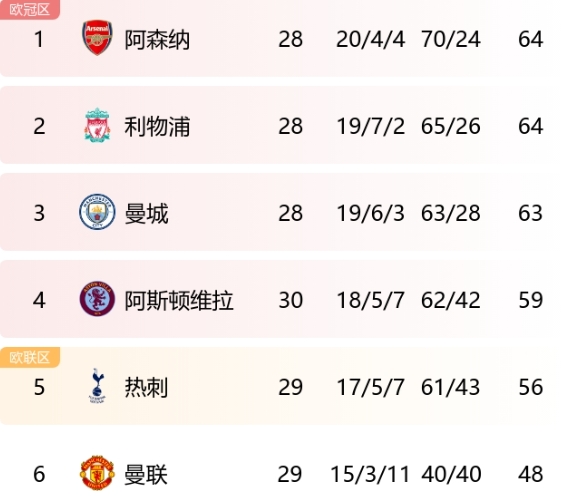
Task: Open the 利物浦 team page
Action: [157, 127]
